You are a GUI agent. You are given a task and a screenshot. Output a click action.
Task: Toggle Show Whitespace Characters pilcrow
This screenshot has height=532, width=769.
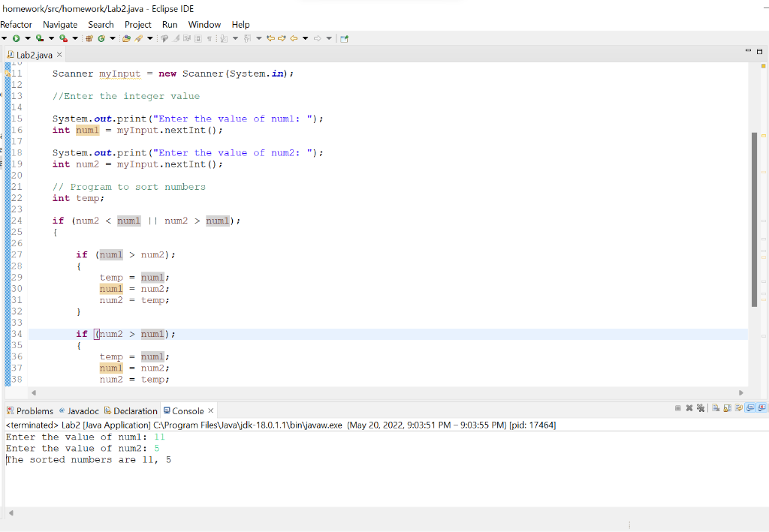(x=210, y=38)
